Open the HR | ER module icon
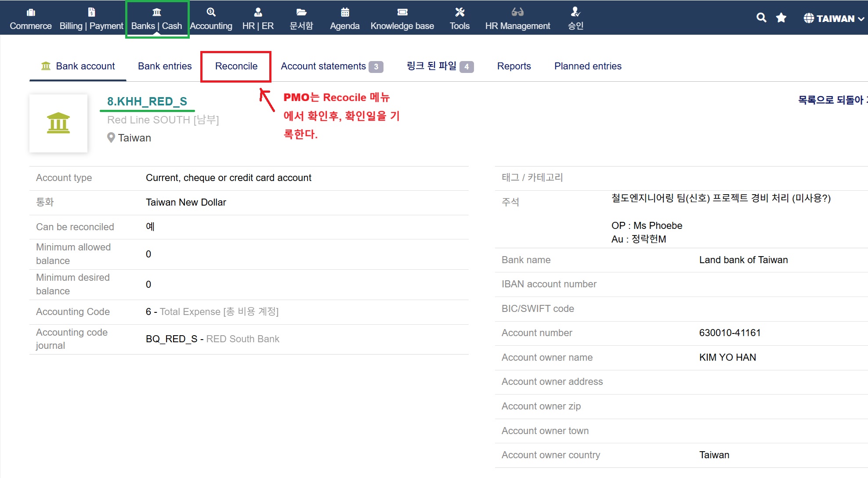 point(258,12)
